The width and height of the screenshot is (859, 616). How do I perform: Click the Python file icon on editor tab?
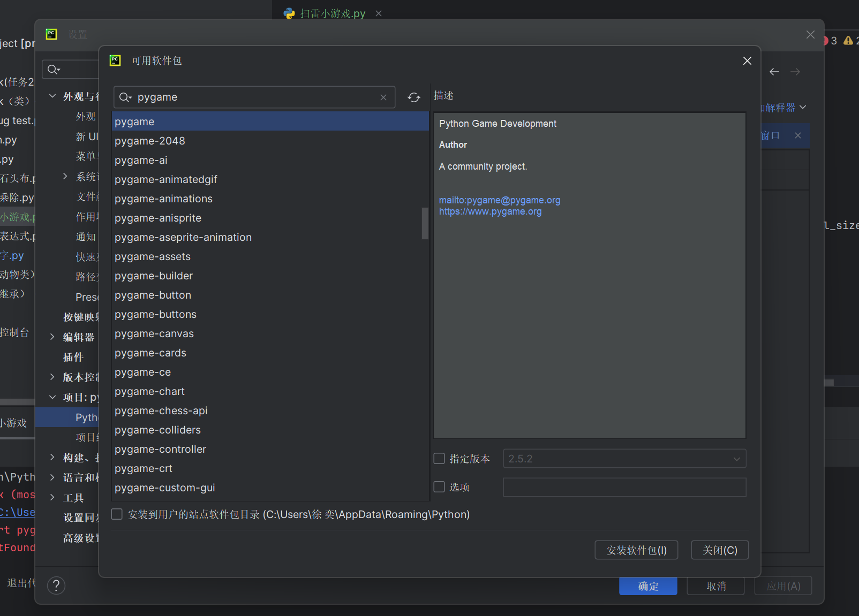point(289,13)
